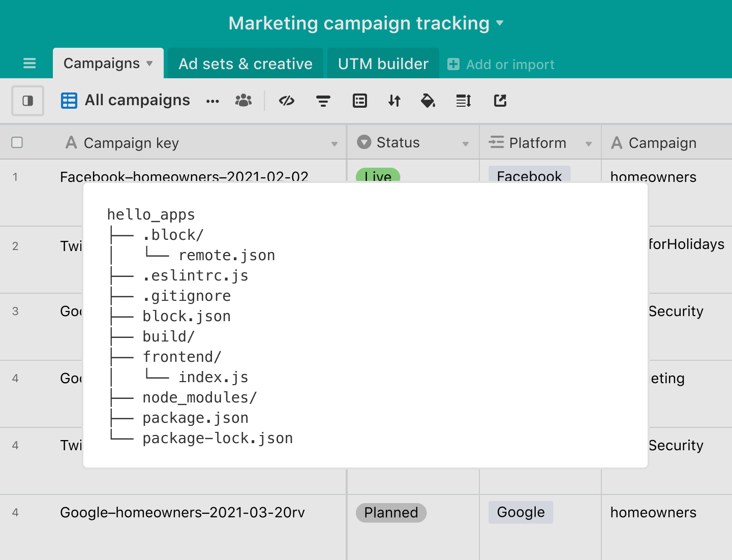Open the record coloring menu
This screenshot has width=732, height=560.
click(x=429, y=101)
